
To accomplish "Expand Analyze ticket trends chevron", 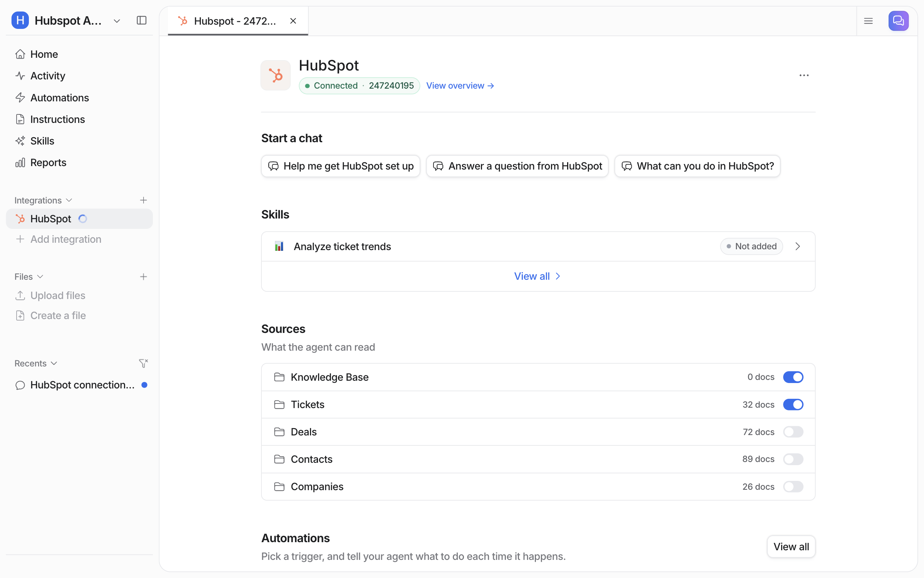I will coord(798,246).
